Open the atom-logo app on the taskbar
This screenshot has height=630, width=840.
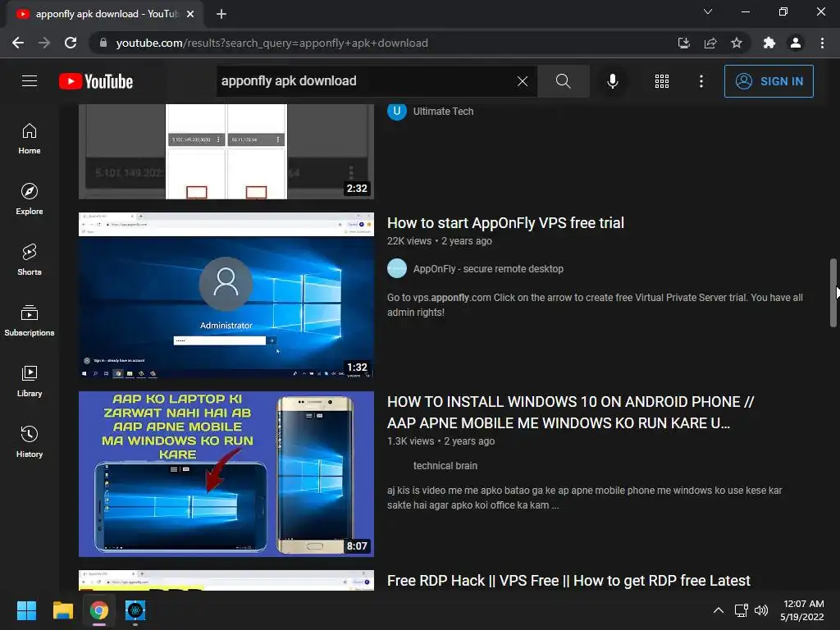(135, 610)
